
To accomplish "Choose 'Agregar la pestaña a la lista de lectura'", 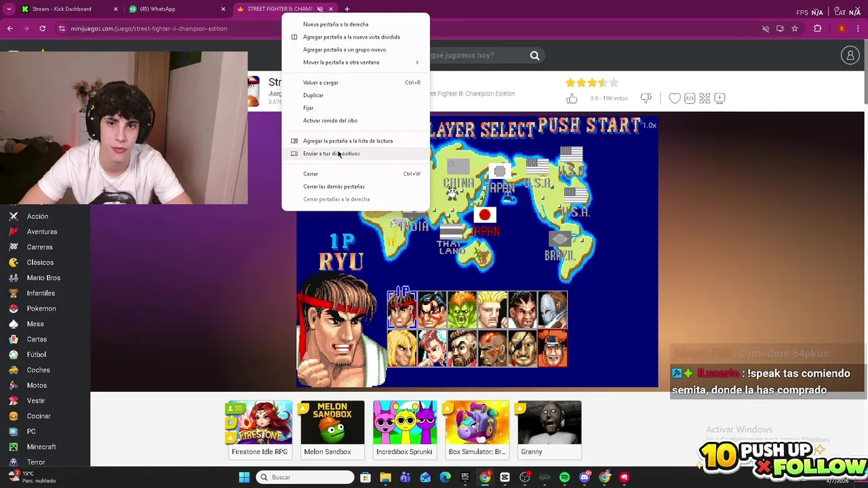I will (355, 141).
